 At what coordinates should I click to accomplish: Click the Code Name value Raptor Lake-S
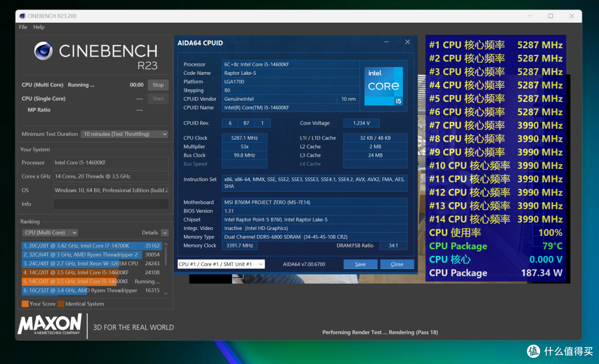[x=291, y=73]
